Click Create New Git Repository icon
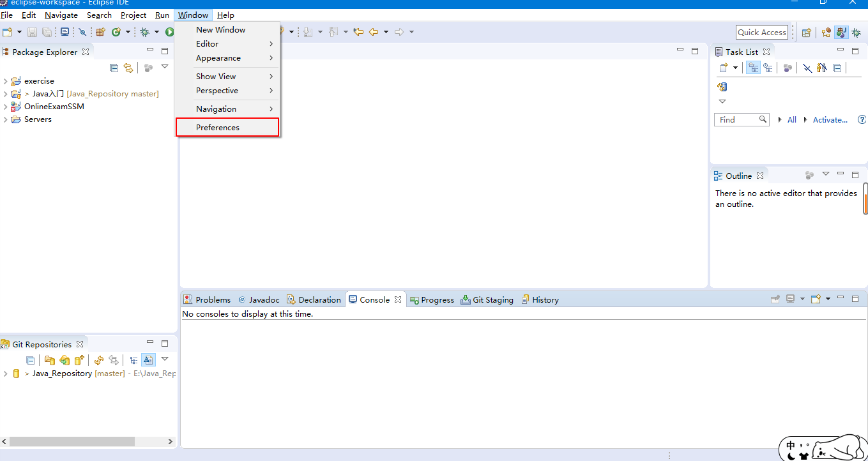 pos(80,360)
